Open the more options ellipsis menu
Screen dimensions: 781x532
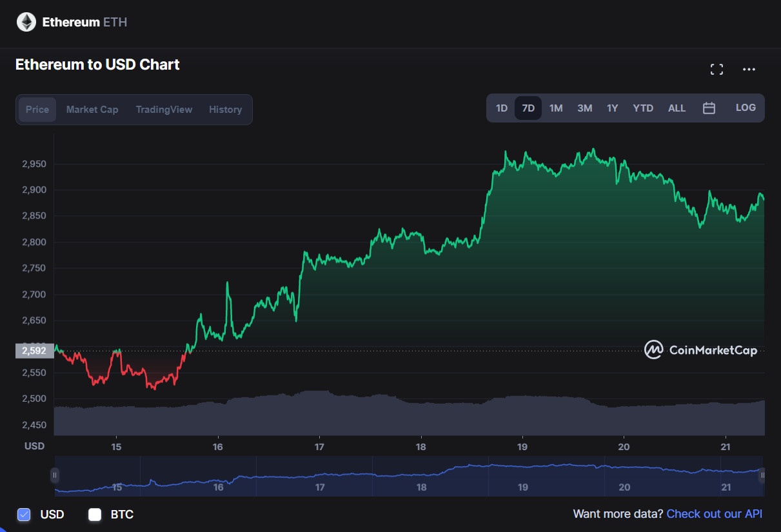pyautogui.click(x=749, y=69)
